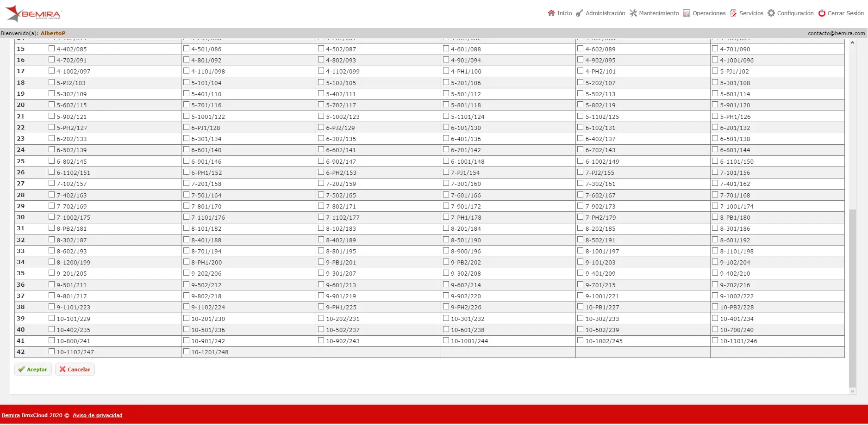This screenshot has width=868, height=425.
Task: Click the scrollbar down arrow
Action: (x=852, y=391)
